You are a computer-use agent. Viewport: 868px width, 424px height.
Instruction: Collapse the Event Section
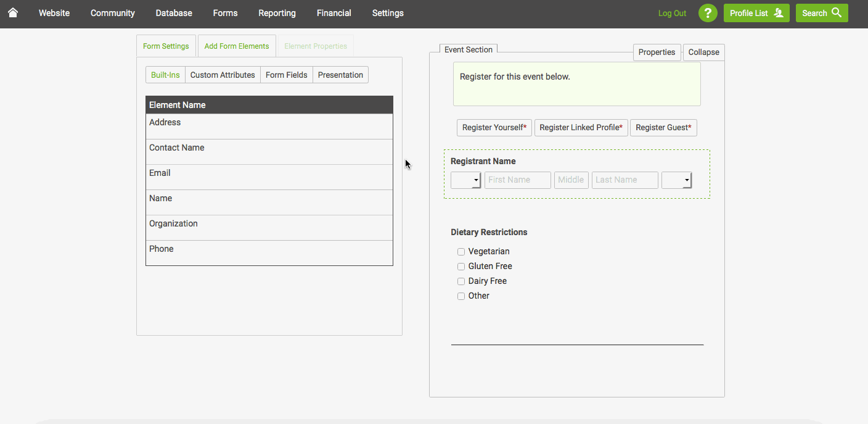[x=704, y=52]
